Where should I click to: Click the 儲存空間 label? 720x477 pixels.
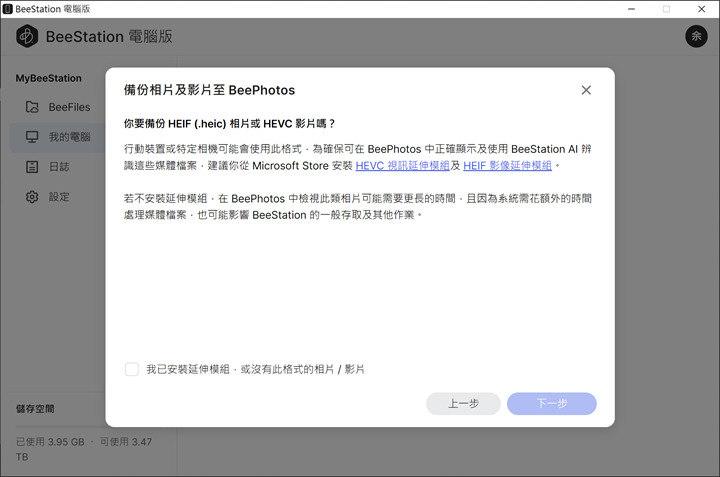(x=35, y=409)
